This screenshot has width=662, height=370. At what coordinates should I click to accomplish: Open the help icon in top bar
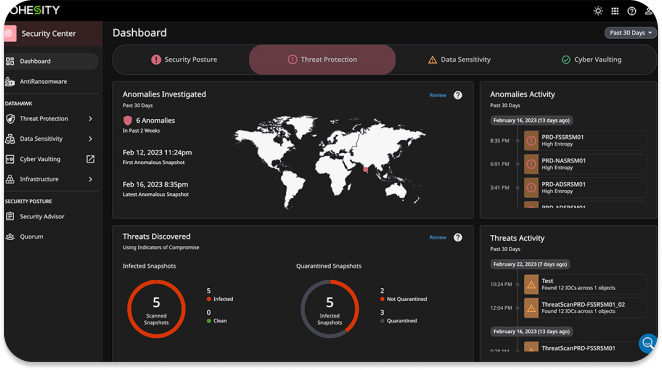(x=632, y=11)
